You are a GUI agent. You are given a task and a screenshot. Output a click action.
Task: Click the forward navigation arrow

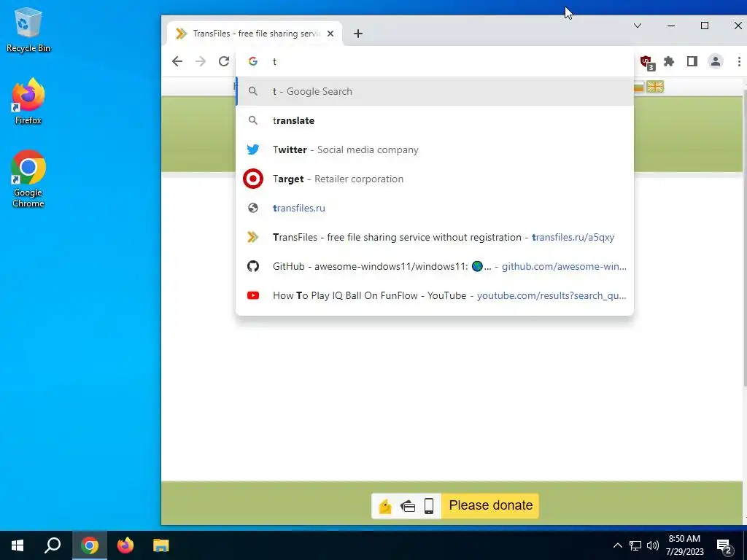pos(201,61)
